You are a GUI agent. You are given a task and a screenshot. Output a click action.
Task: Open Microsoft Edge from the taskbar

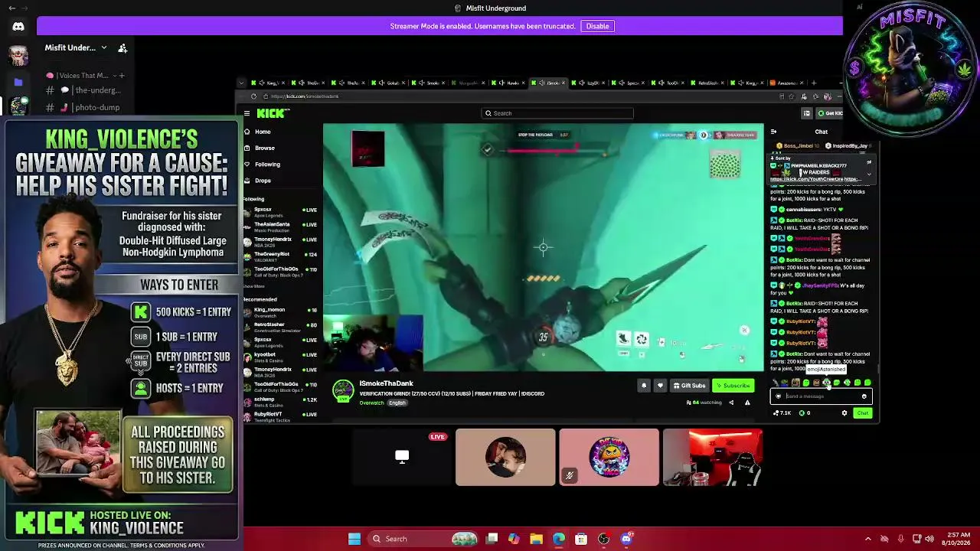point(559,539)
